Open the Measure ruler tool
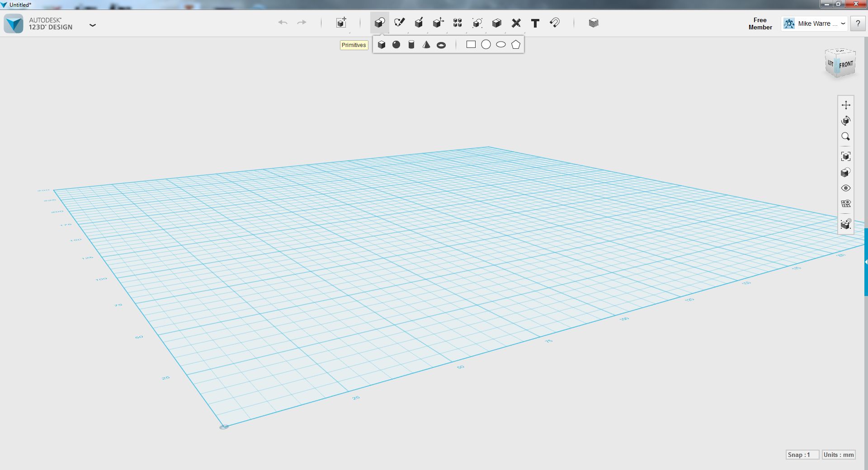Image resolution: width=868 pixels, height=470 pixels. click(x=516, y=23)
